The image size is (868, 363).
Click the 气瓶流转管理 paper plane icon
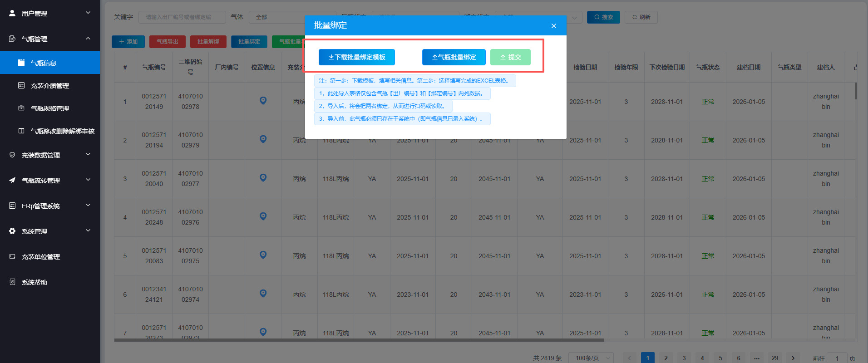[x=12, y=180]
